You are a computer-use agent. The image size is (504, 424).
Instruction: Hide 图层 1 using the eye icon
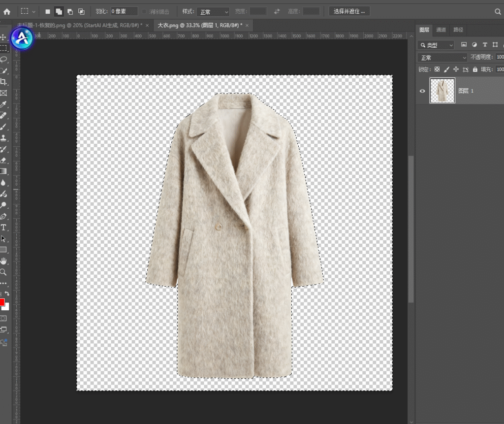pyautogui.click(x=422, y=91)
